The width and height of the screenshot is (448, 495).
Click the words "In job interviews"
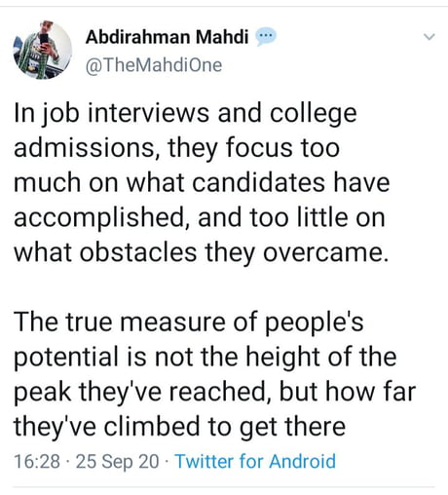111,113
